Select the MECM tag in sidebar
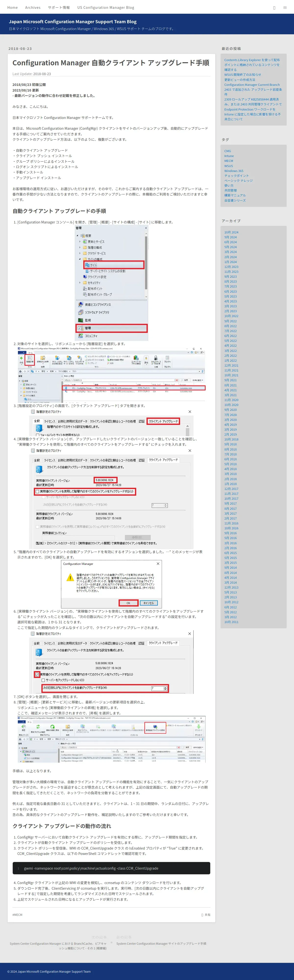294x980 pixels. 229,161
